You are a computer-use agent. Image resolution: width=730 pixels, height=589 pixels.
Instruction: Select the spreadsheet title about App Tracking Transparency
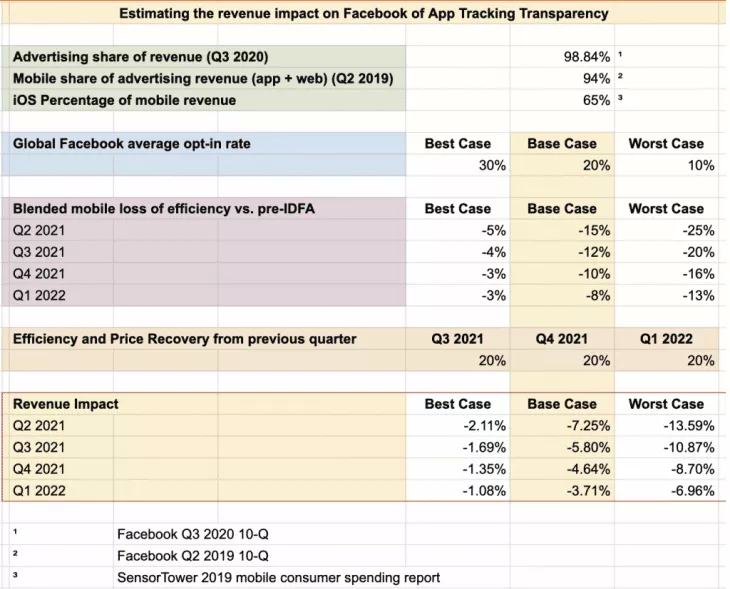pos(364,13)
